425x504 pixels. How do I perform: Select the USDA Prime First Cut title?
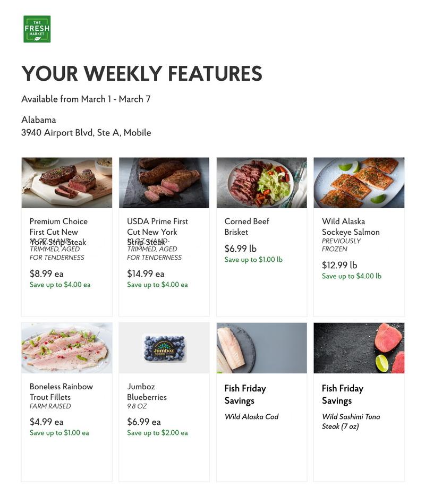click(157, 232)
